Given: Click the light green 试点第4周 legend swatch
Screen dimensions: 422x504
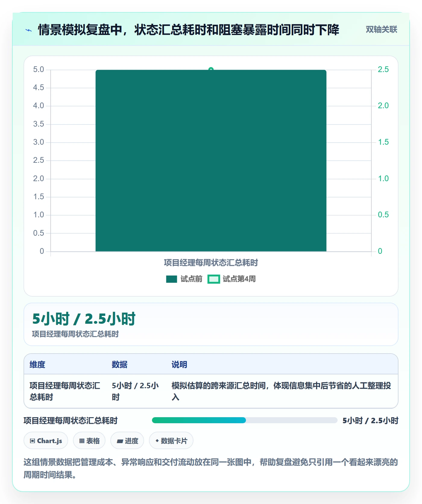Looking at the screenshot, I should pos(214,279).
